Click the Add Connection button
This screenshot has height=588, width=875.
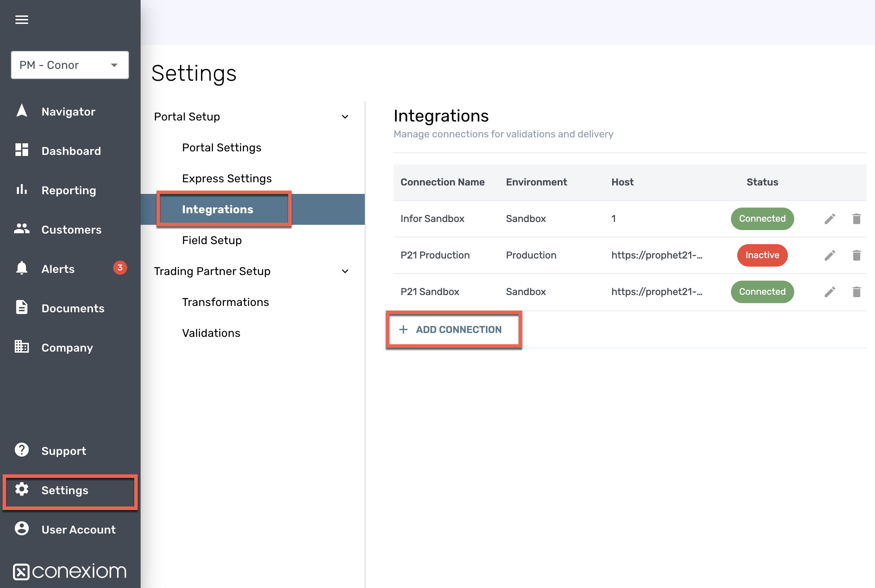coord(453,329)
